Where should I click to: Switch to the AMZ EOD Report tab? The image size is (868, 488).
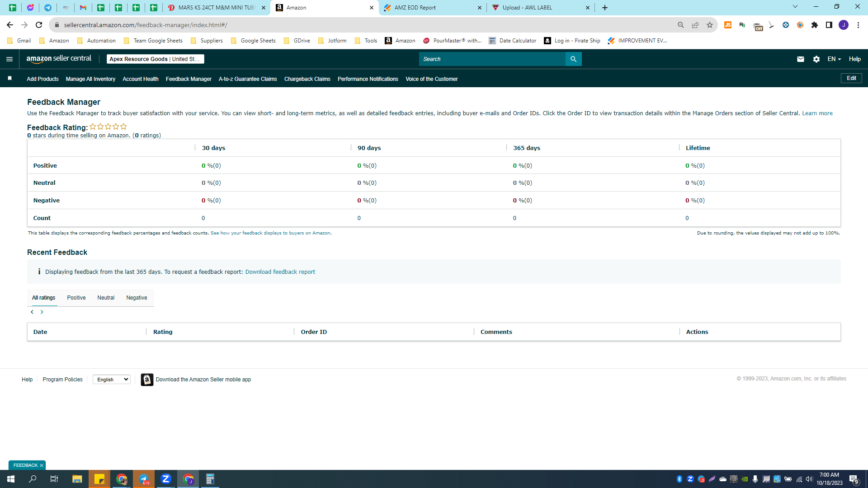pyautogui.click(x=433, y=8)
